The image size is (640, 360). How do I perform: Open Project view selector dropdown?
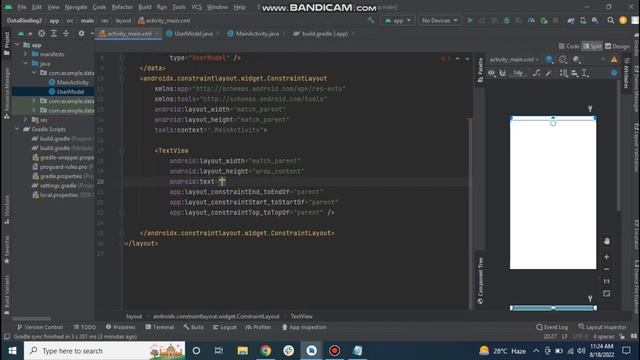coord(24,33)
